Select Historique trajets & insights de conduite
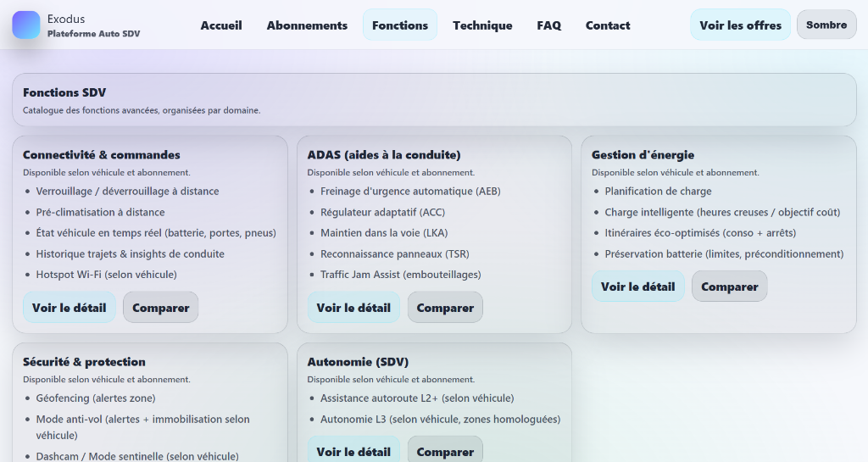This screenshot has height=462, width=868. 130,254
